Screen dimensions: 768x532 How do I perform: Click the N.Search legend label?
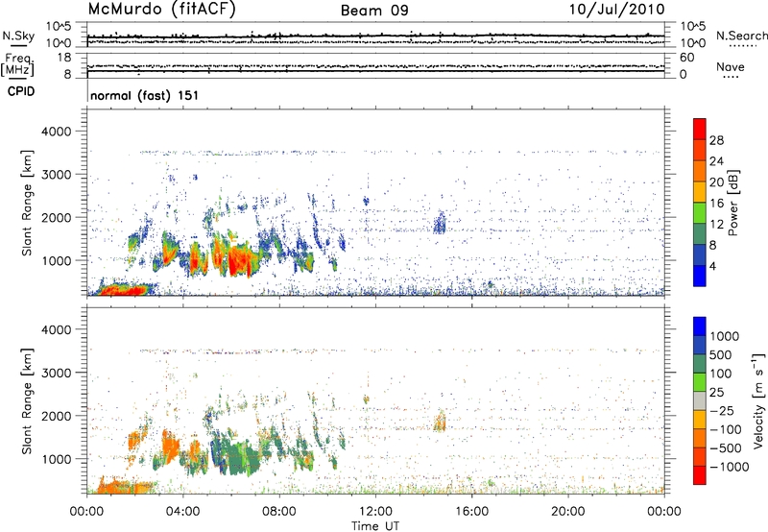(x=741, y=36)
